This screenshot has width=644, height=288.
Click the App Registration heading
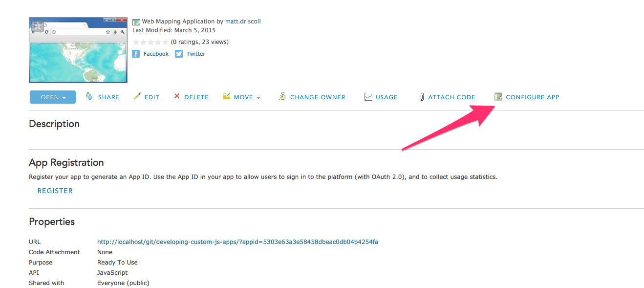(x=66, y=162)
